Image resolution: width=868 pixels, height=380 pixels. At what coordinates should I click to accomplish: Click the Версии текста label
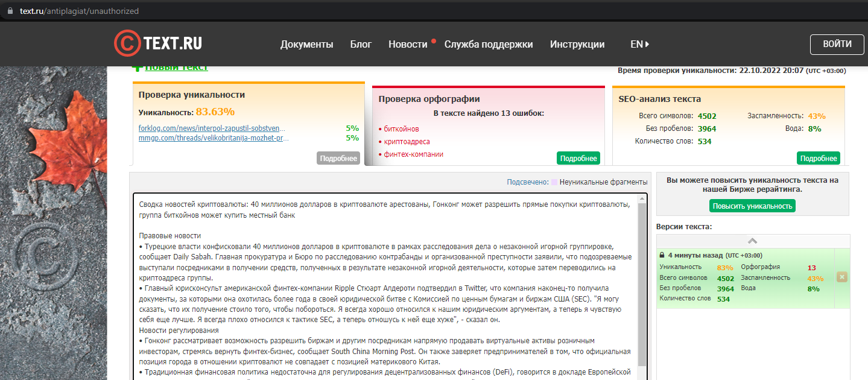pyautogui.click(x=684, y=227)
